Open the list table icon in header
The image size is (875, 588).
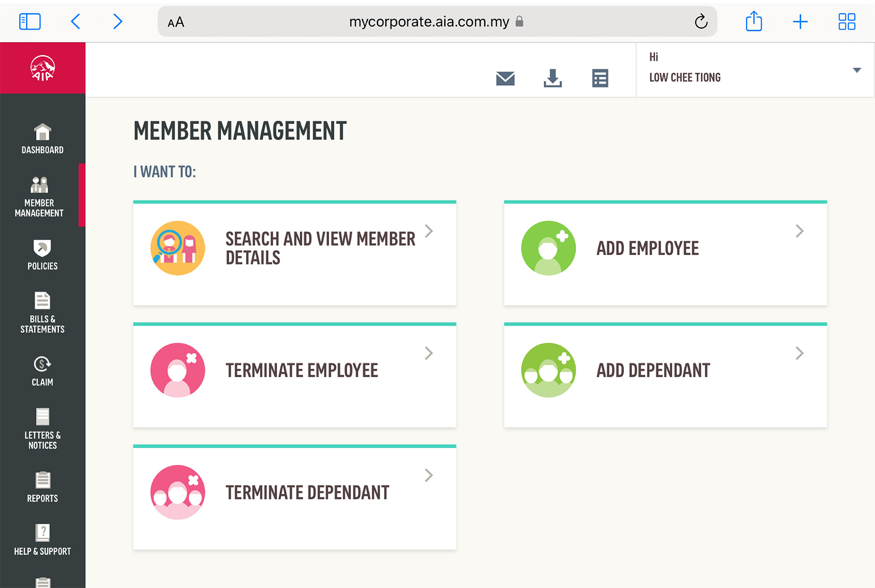click(600, 78)
